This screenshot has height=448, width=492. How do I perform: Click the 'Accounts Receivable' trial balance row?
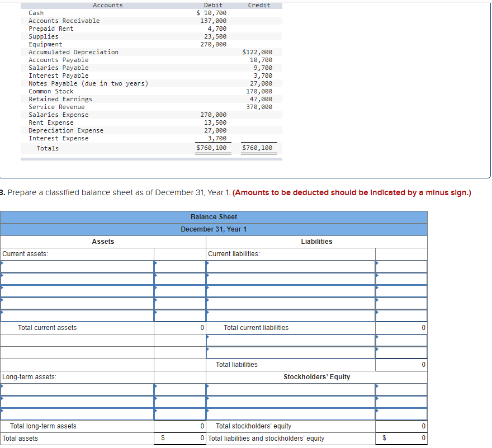click(152, 21)
